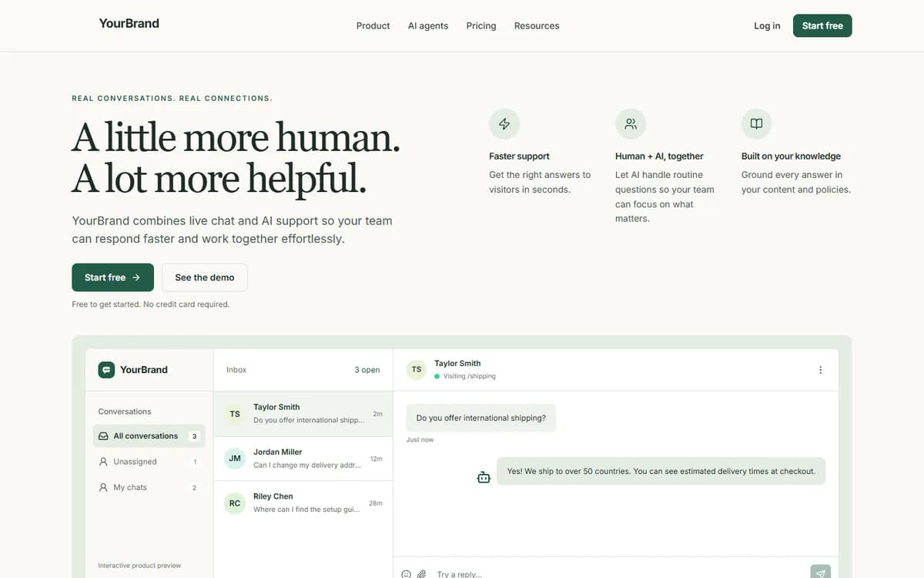Click the TS avatar in the chat header
924x578 pixels.
click(x=417, y=369)
